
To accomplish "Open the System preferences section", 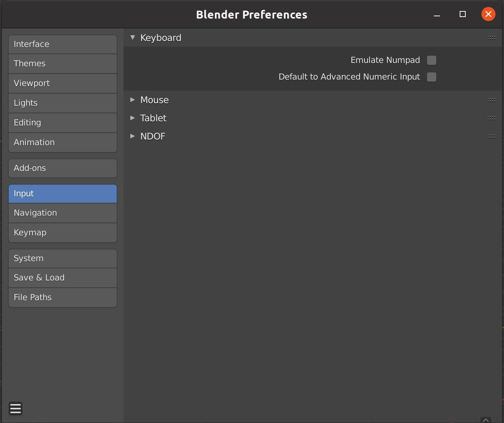I will 63,258.
